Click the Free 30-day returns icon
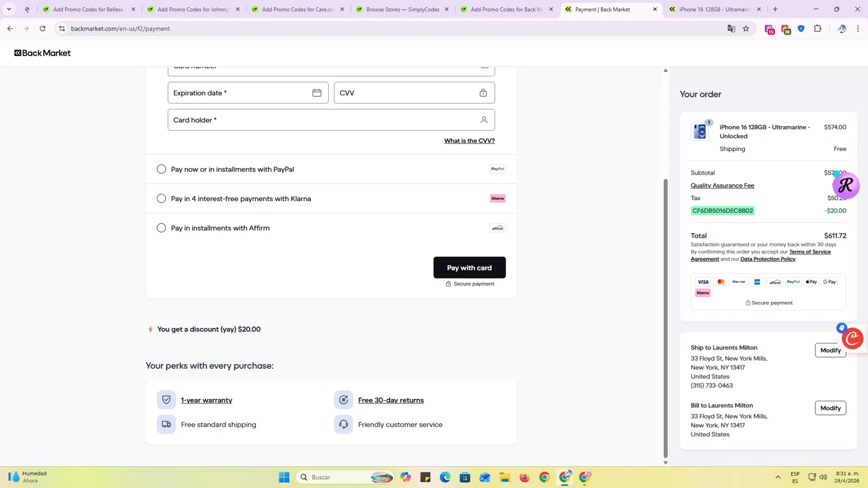Viewport: 868px width, 488px height. point(343,400)
